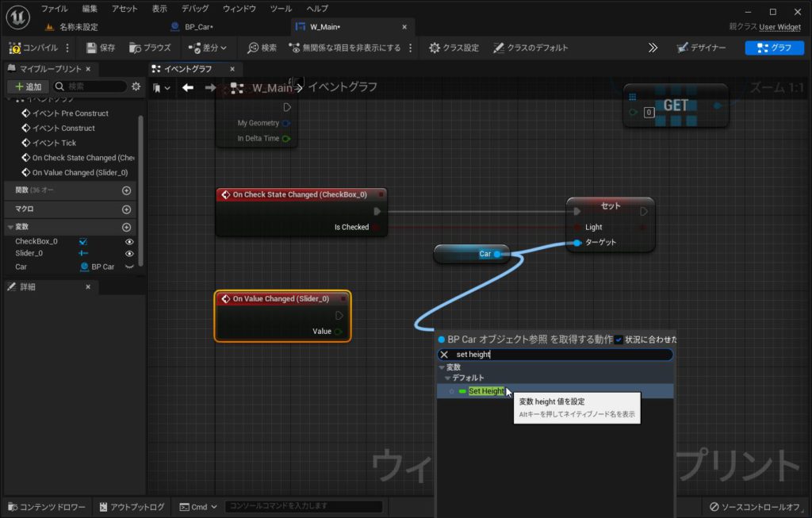Open the 表示 menu
The height and width of the screenshot is (518, 812).
159,9
